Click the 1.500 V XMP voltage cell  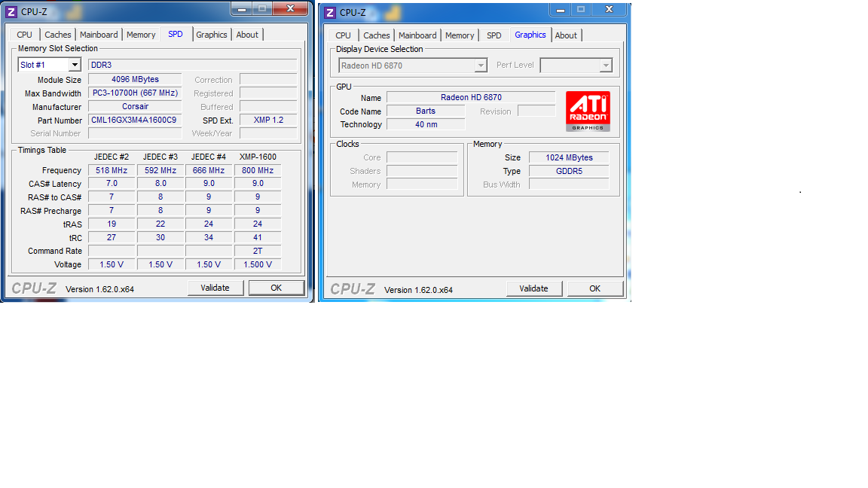pos(258,264)
